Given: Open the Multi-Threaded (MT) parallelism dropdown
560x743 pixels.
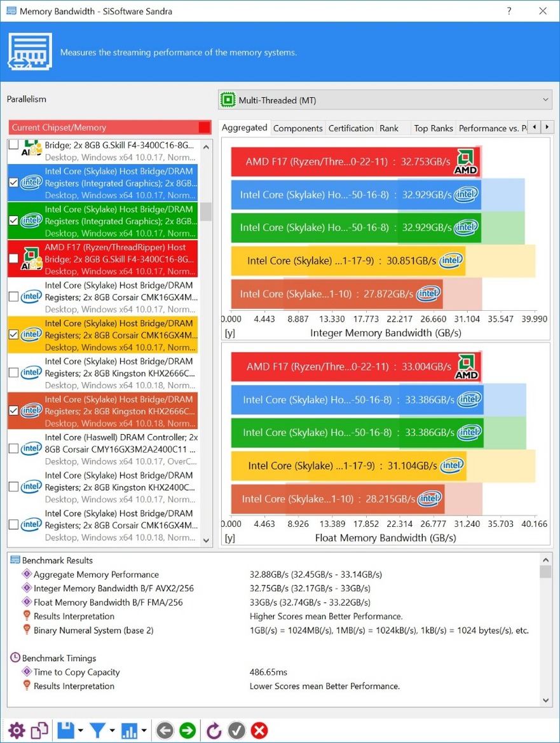Looking at the screenshot, I should pyautogui.click(x=385, y=100).
